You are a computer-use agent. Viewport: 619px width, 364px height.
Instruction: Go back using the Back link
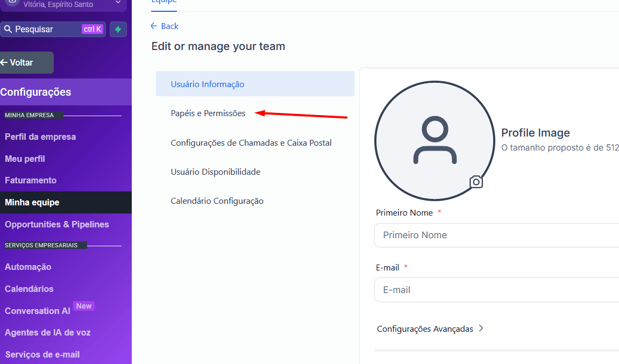[x=165, y=26]
